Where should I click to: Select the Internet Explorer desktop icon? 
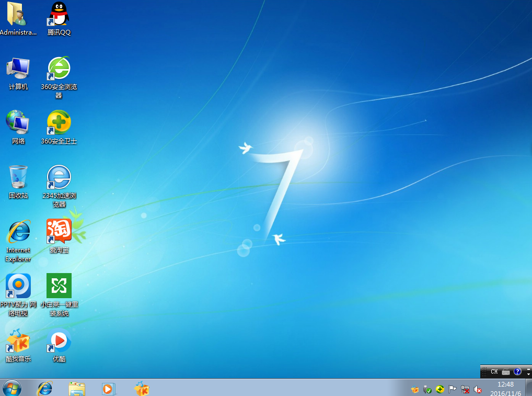click(x=18, y=241)
